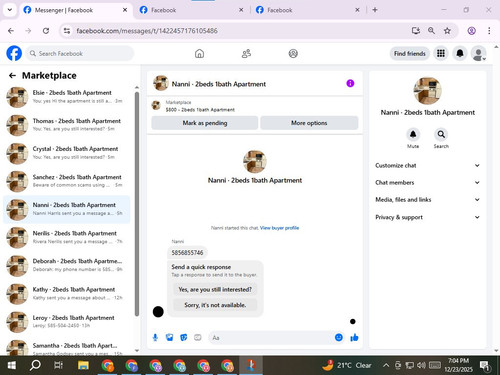Image resolution: width=500 pixels, height=375 pixels.
Task: Open the Account avatar menu
Action: 478,53
